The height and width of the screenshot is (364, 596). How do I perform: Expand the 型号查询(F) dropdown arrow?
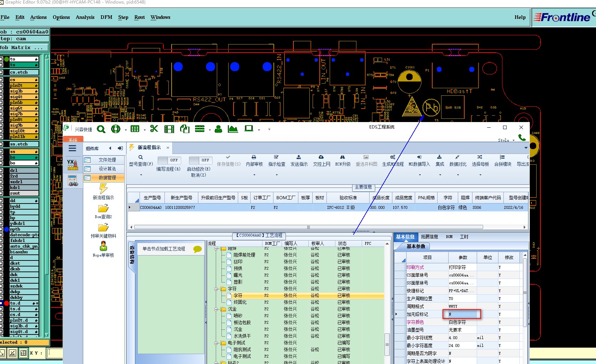point(141,175)
